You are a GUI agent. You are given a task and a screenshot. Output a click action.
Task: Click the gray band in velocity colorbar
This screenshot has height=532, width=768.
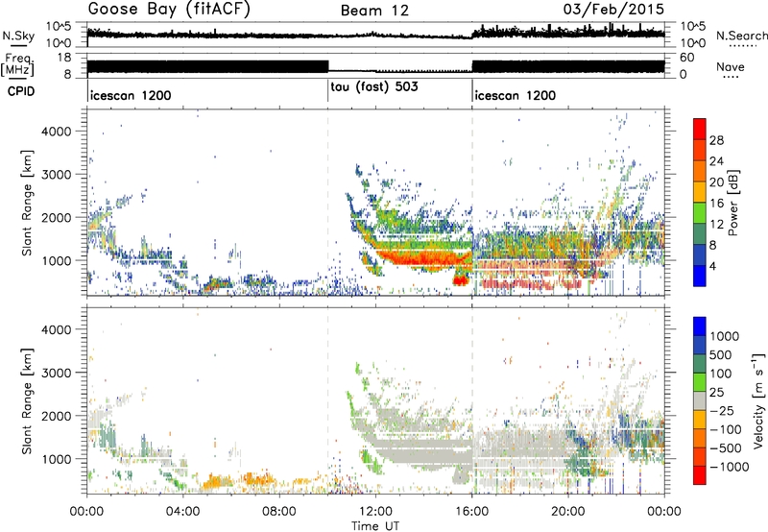[x=700, y=400]
